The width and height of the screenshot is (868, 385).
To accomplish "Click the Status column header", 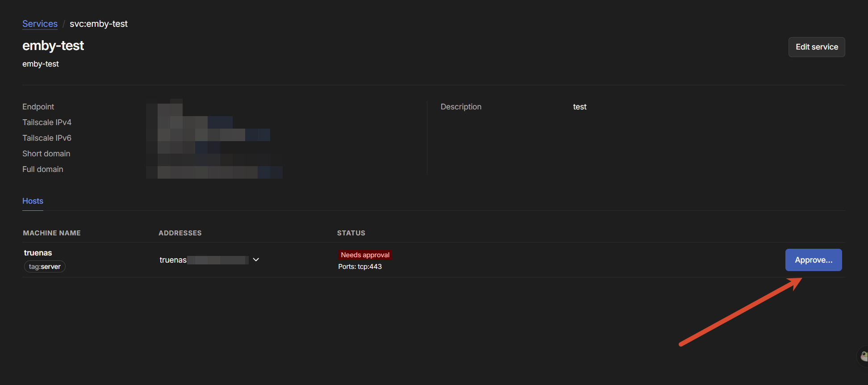I will point(351,233).
